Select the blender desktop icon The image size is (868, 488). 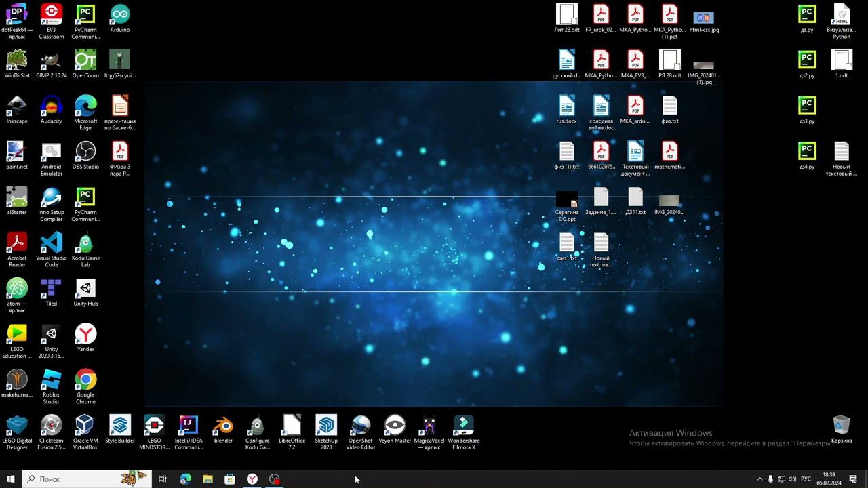(x=223, y=428)
